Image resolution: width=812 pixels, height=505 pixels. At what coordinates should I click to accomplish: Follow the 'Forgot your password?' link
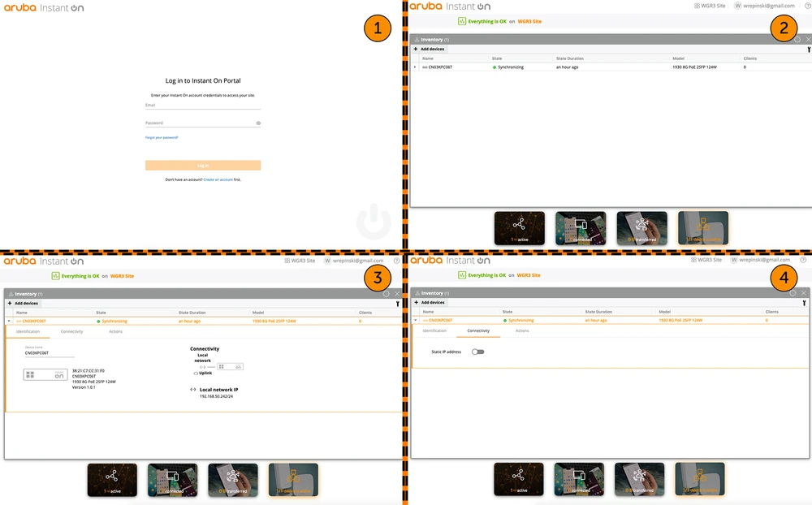pos(162,137)
